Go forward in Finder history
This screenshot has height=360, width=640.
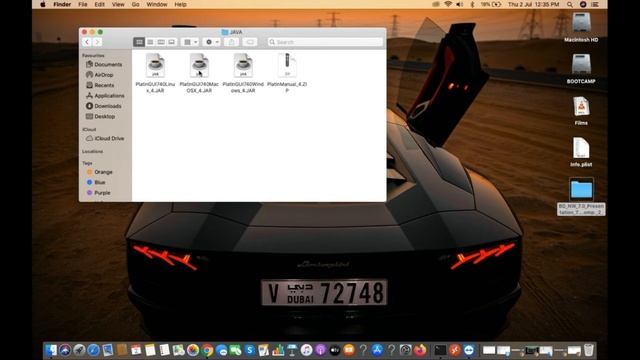point(97,42)
